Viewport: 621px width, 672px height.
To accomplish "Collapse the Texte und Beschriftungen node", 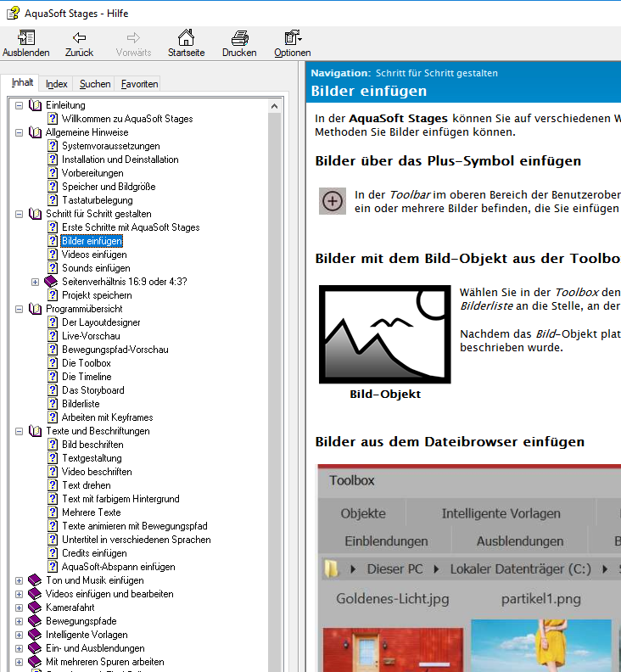I will 20,431.
